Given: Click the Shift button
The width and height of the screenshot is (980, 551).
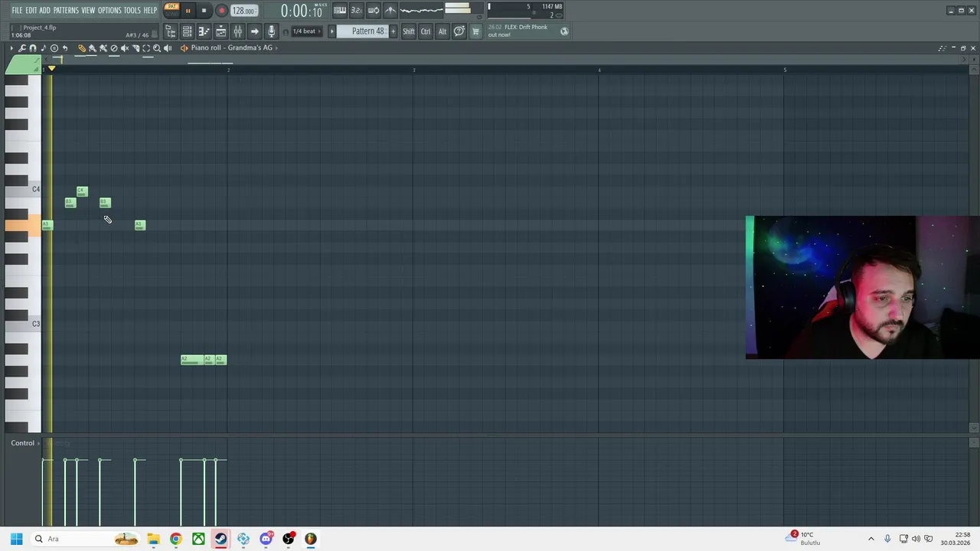Looking at the screenshot, I should [x=409, y=31].
